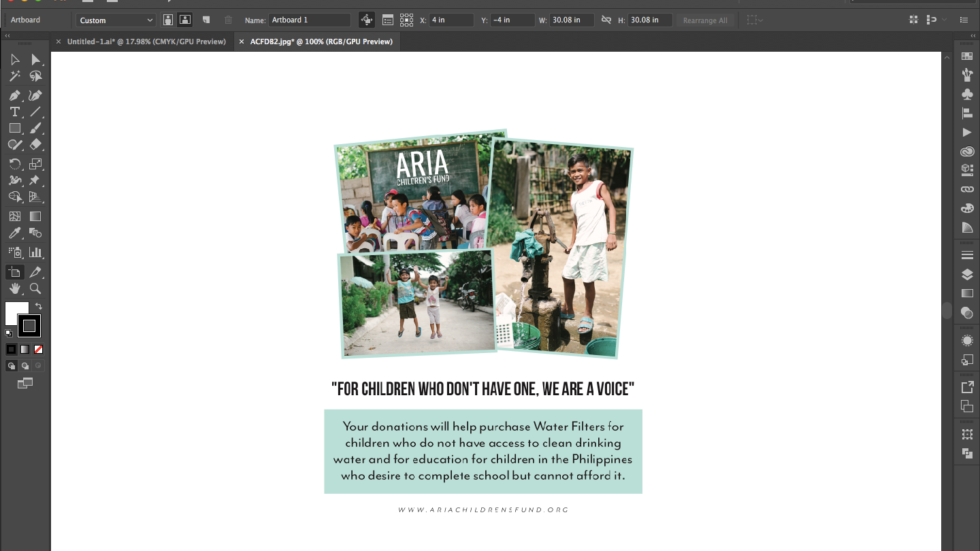Select the Eraser tool

click(35, 144)
